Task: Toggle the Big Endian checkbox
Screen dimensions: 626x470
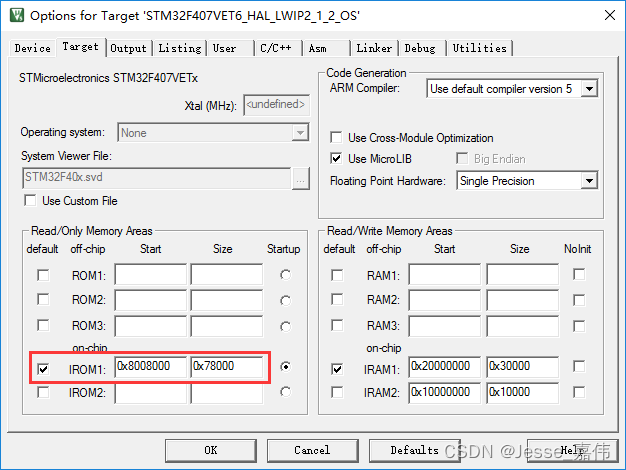Action: [x=462, y=159]
